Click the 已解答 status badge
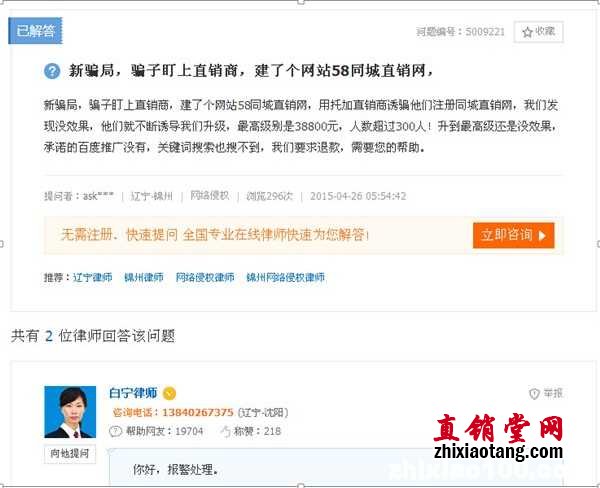 [x=35, y=31]
